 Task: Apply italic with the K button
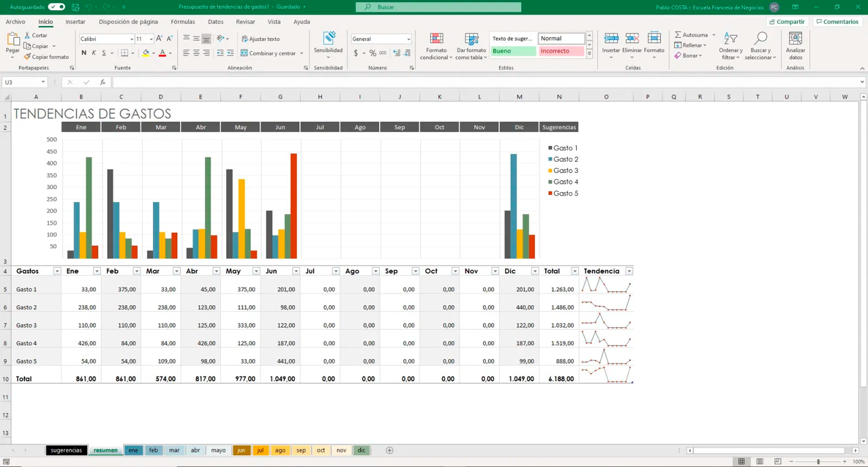point(94,53)
